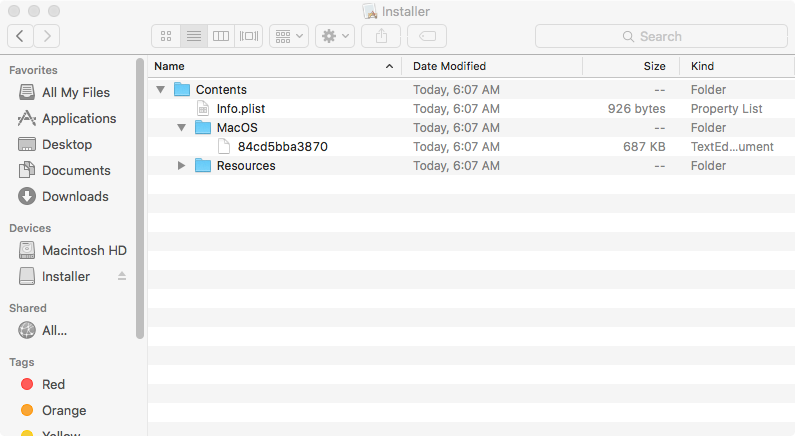The height and width of the screenshot is (436, 795).
Task: Switch to icon view in toolbar
Action: 166,36
